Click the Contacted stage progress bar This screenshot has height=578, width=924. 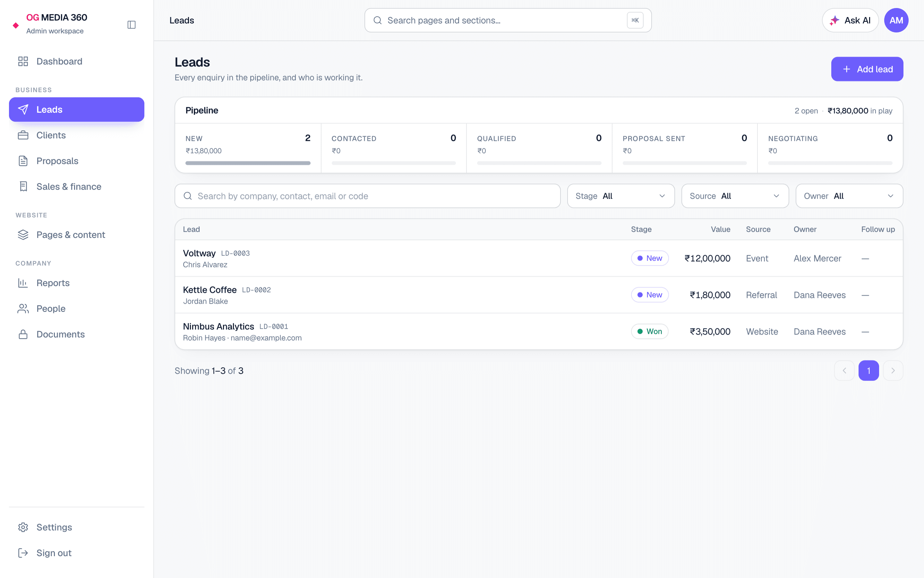point(394,163)
